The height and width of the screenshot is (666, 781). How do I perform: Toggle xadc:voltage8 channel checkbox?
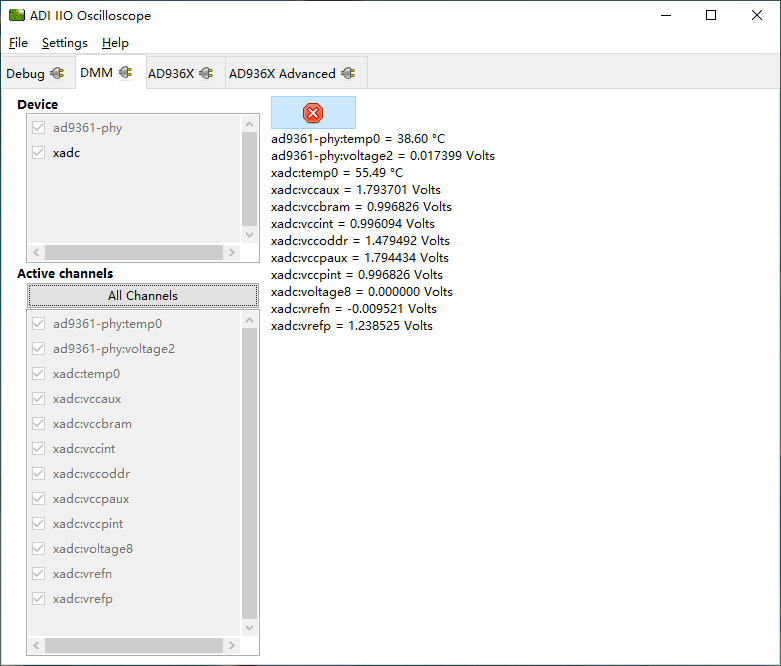(x=38, y=548)
